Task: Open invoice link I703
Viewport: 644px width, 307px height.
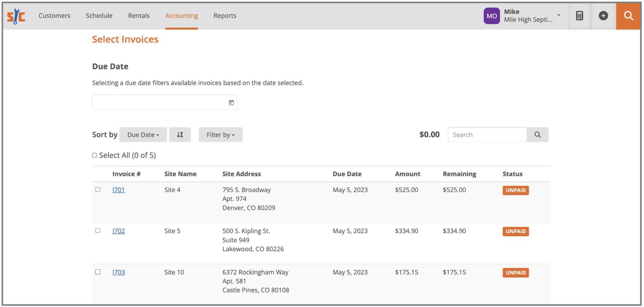Action: pos(118,272)
